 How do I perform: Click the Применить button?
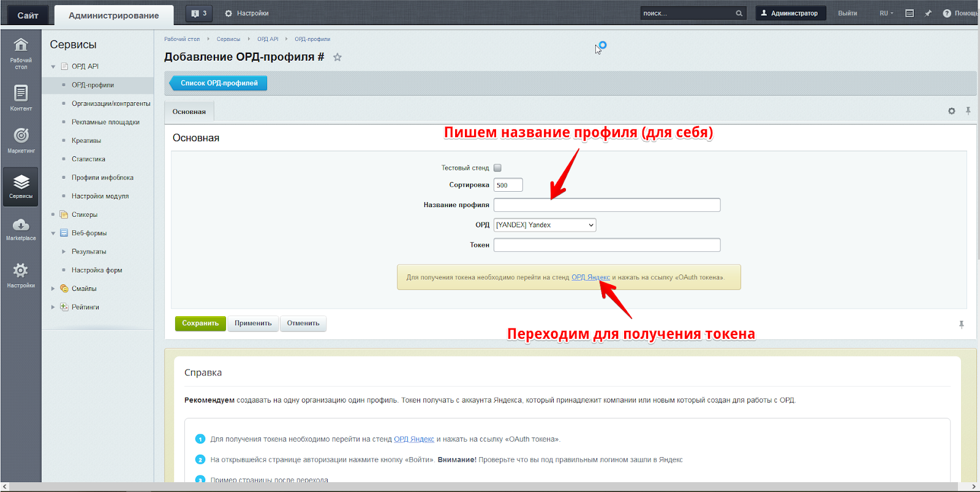(253, 324)
